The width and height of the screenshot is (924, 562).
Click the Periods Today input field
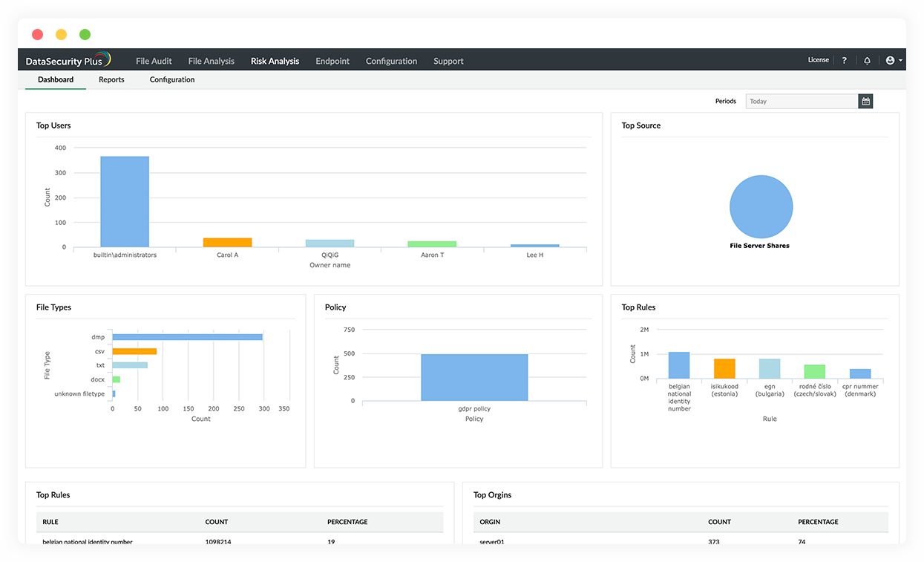802,101
